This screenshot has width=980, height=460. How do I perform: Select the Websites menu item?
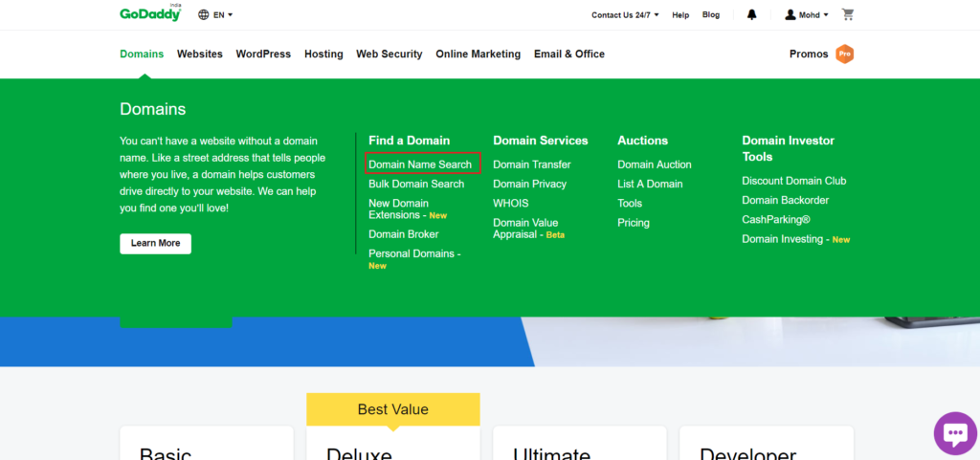[x=200, y=55]
